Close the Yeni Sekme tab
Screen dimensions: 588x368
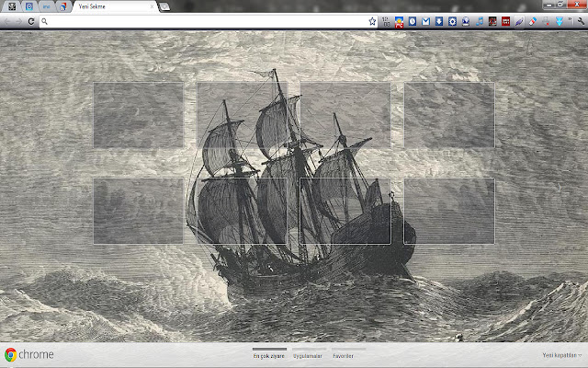(x=152, y=6)
